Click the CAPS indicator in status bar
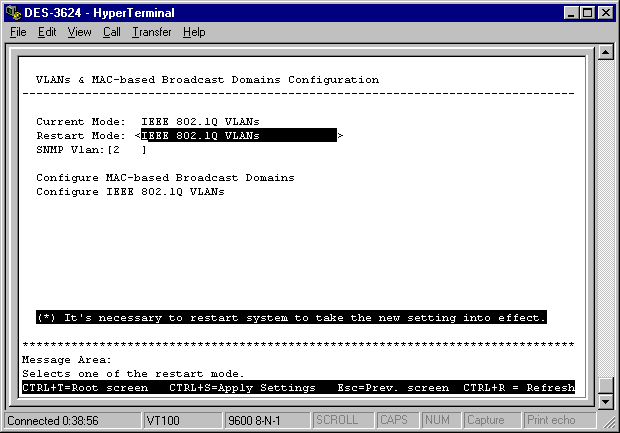The height and width of the screenshot is (433, 620). click(394, 420)
